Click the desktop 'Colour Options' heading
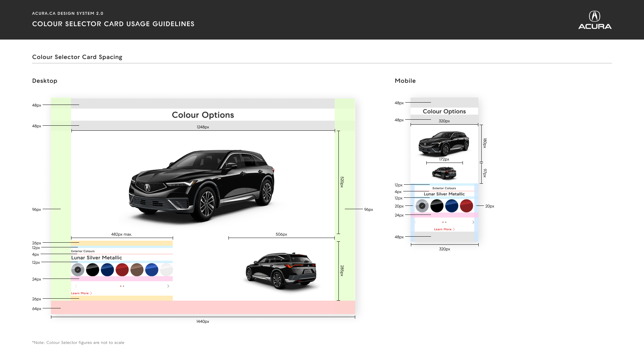 point(203,115)
